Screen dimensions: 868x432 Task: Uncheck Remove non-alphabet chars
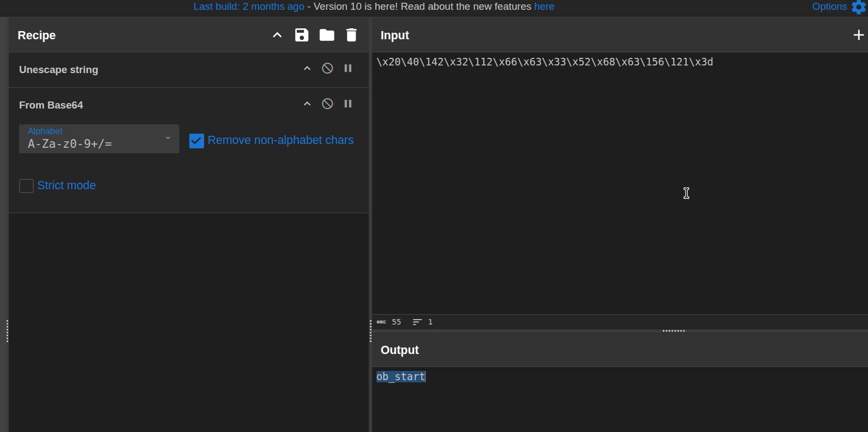[196, 141]
